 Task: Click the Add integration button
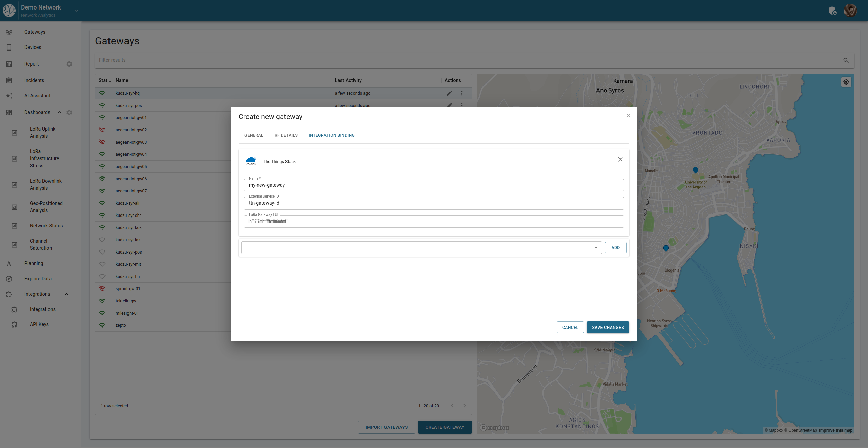coord(615,248)
